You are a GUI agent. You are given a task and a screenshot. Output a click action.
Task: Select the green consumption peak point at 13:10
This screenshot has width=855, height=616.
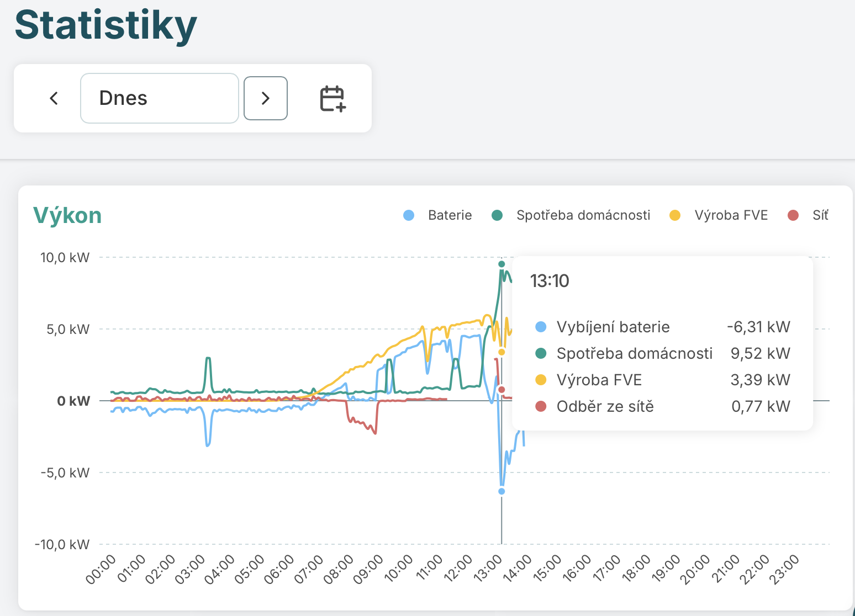tap(502, 264)
